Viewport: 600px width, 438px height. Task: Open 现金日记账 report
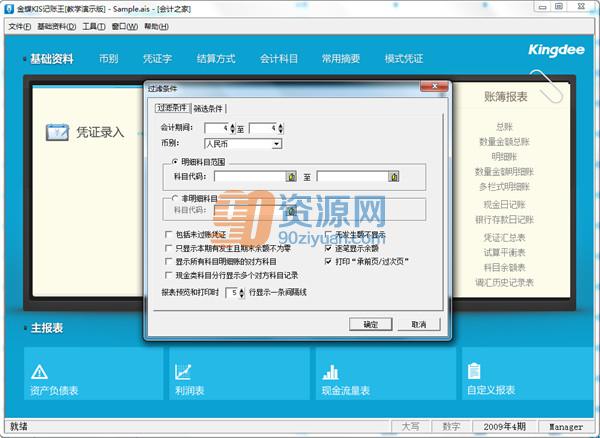pyautogui.click(x=504, y=205)
